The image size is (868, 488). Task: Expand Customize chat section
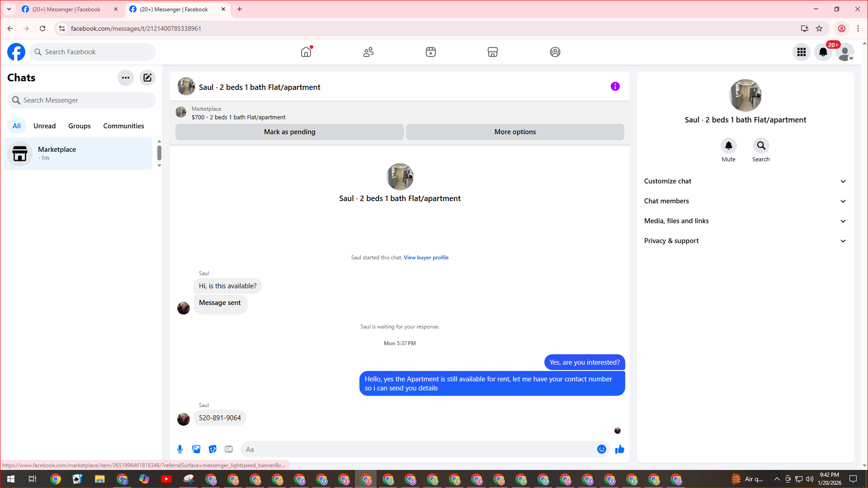(x=745, y=181)
